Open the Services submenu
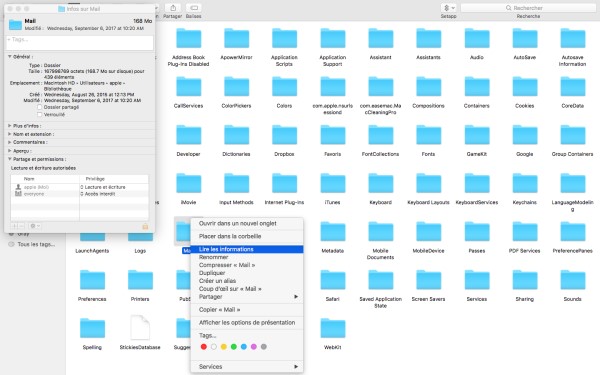 click(x=247, y=367)
